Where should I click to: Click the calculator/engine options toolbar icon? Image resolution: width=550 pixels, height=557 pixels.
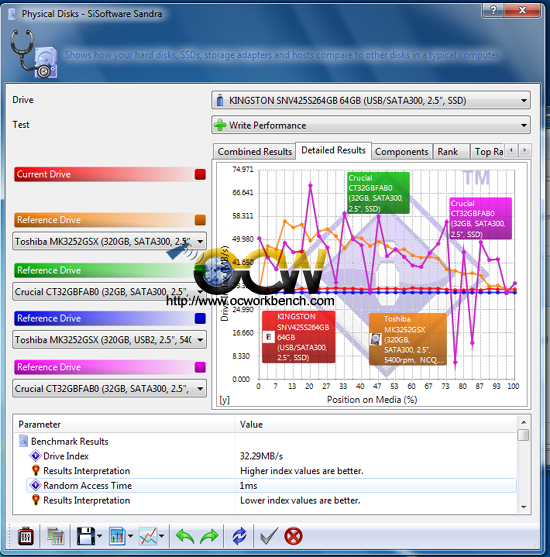(26, 536)
